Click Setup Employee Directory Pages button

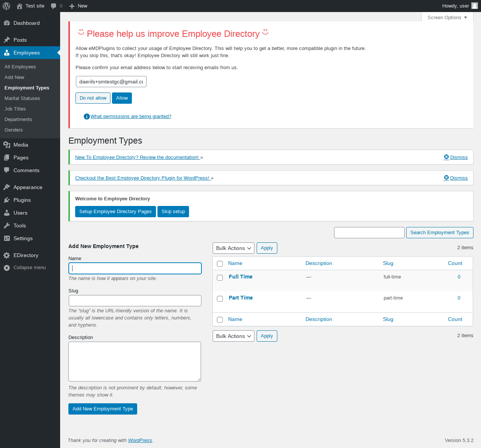click(x=115, y=212)
